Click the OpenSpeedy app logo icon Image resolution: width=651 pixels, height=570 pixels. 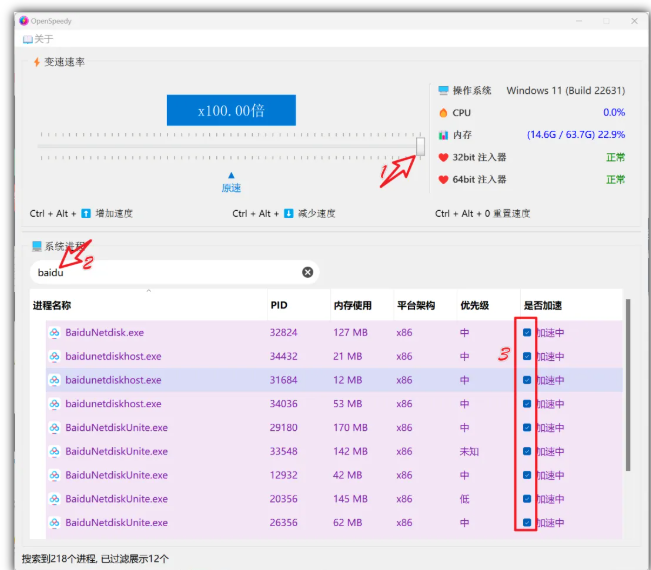coord(24,21)
